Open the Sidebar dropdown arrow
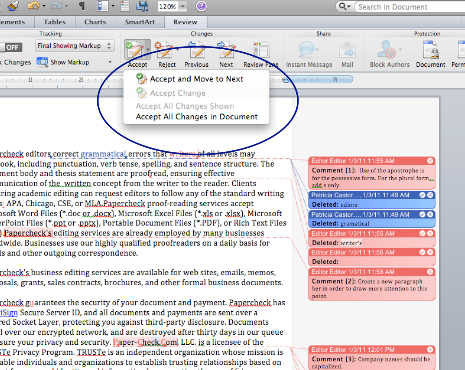Image resolution: width=465 pixels, height=370 pixels. pos(113,6)
